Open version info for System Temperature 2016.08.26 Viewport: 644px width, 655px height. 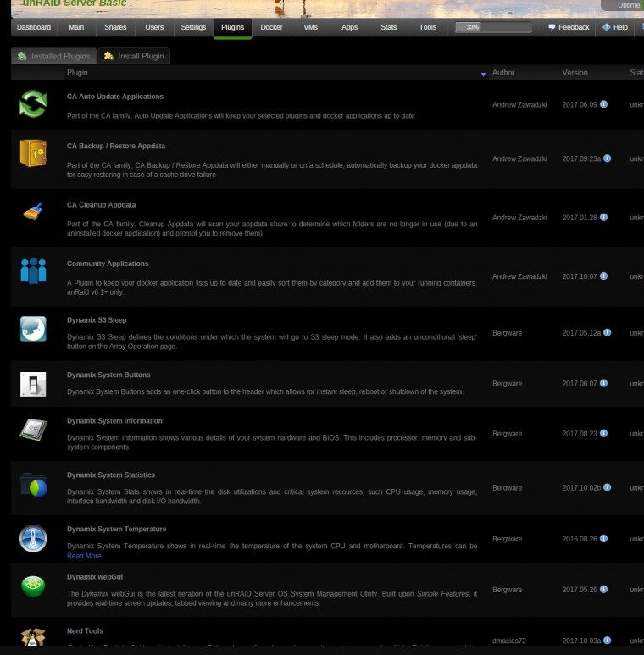click(x=604, y=538)
